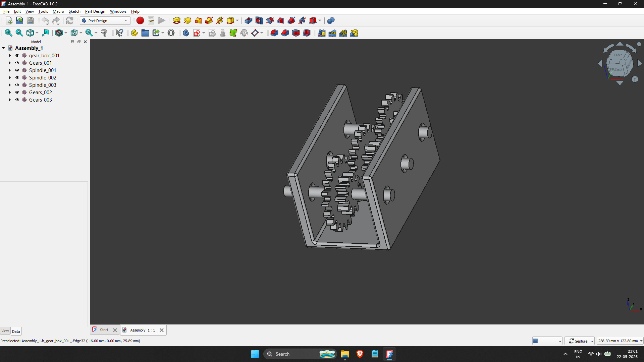This screenshot has height=362, width=644.
Task: Activate the What's This help pointer
Action: pos(119,33)
